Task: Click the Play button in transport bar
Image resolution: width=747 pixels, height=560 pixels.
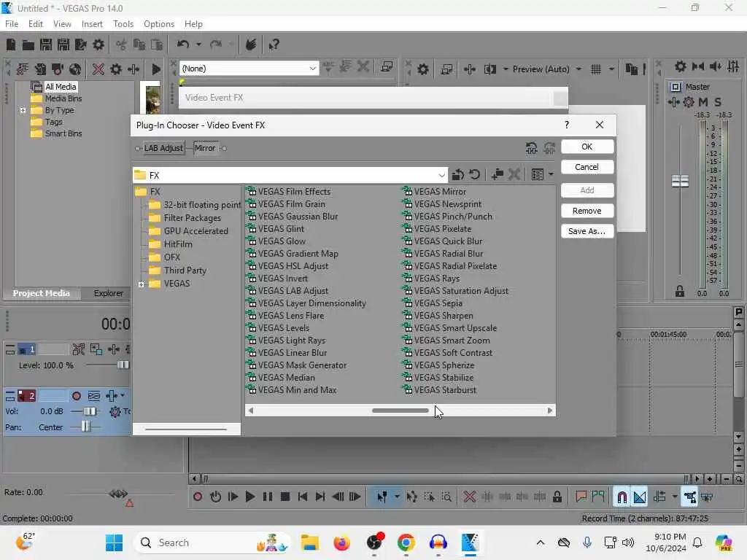Action: (249, 497)
